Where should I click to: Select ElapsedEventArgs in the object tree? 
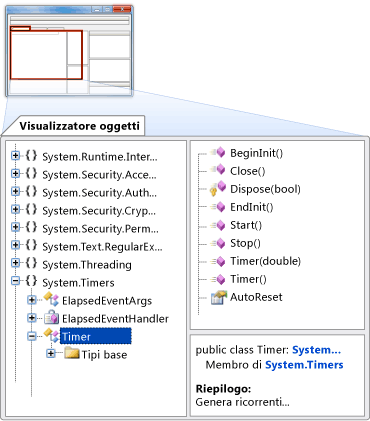click(107, 301)
